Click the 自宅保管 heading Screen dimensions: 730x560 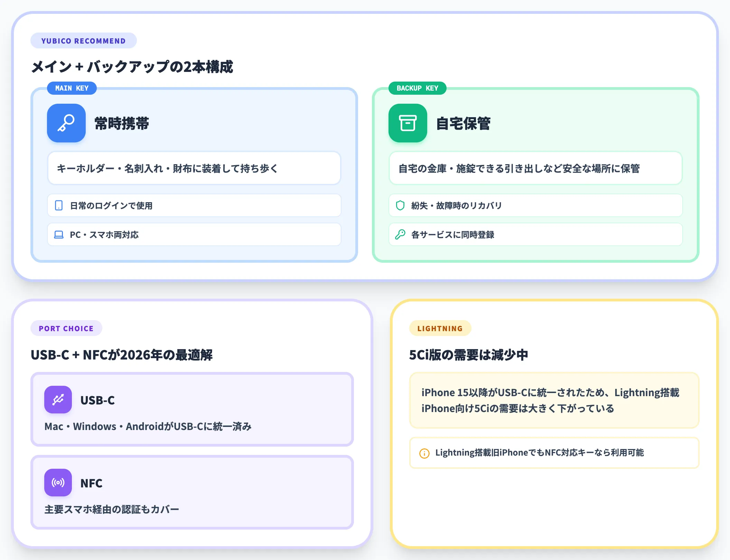(x=463, y=123)
